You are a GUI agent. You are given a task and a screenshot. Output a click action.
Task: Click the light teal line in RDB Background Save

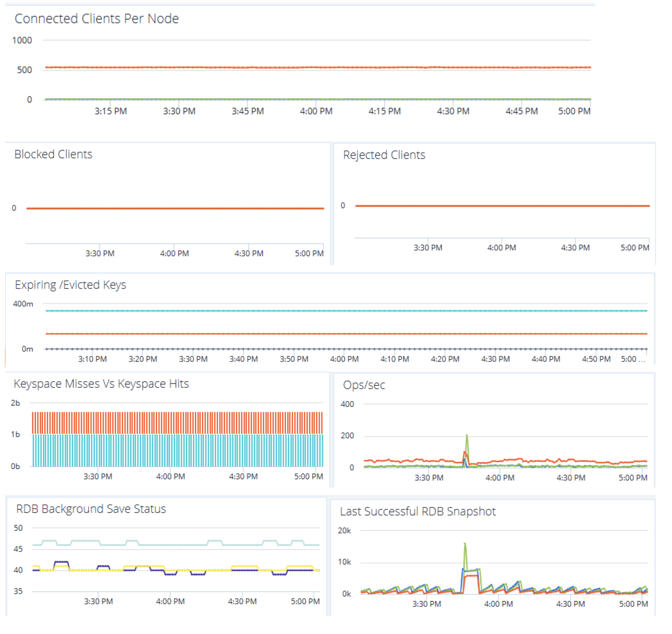(169, 545)
